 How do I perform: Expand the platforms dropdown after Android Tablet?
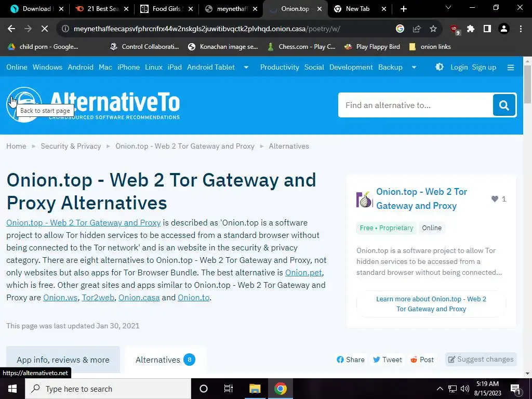(246, 67)
